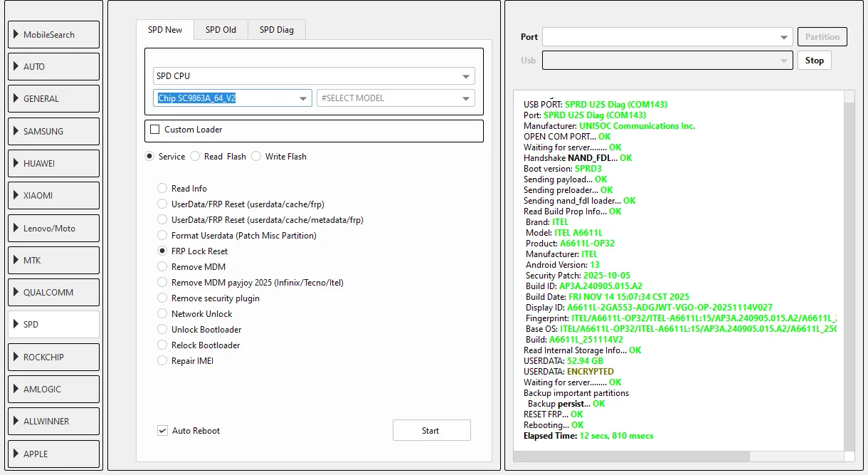Open the Port combo box
The width and height of the screenshot is (868, 475).
[667, 37]
